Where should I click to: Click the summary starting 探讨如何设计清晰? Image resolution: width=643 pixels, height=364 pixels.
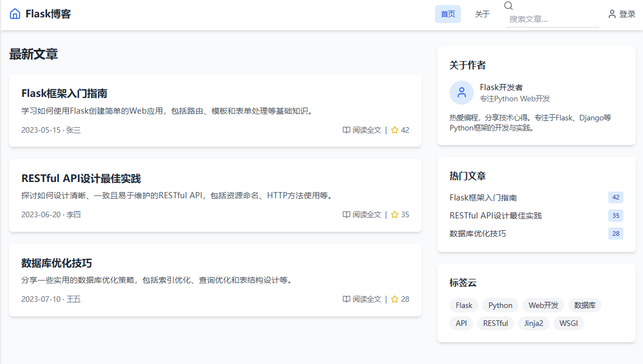click(178, 195)
